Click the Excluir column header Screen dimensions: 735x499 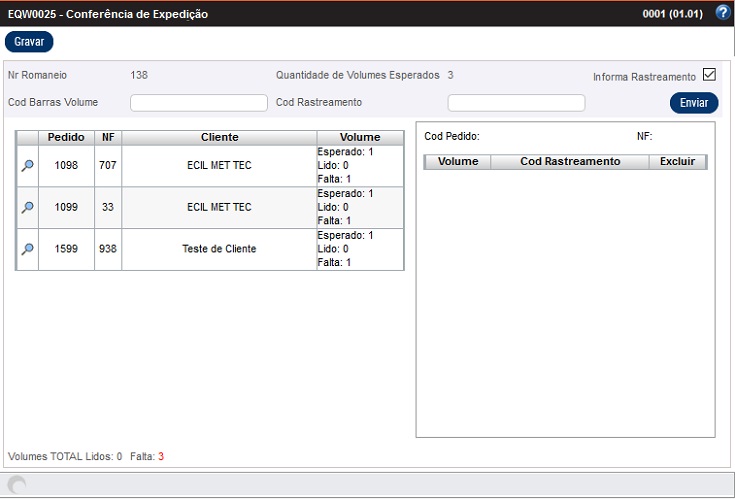(x=678, y=161)
